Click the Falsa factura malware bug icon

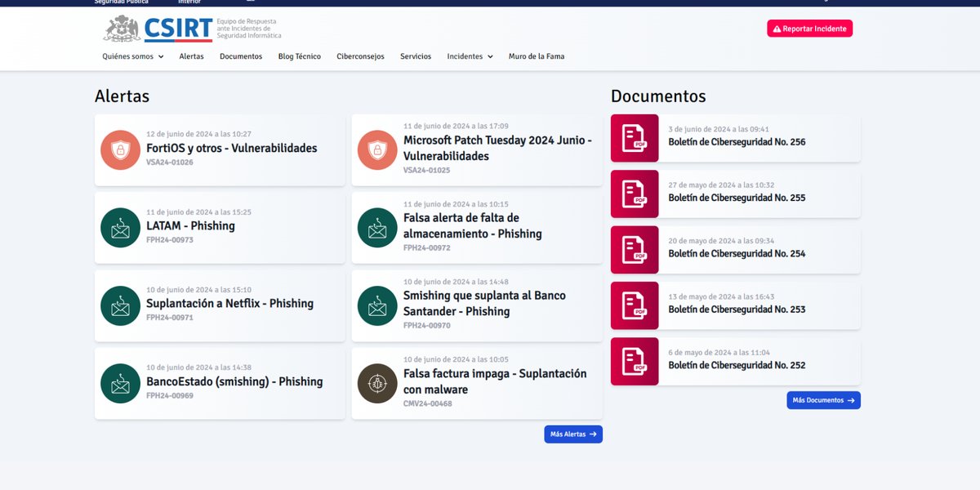[x=377, y=383]
